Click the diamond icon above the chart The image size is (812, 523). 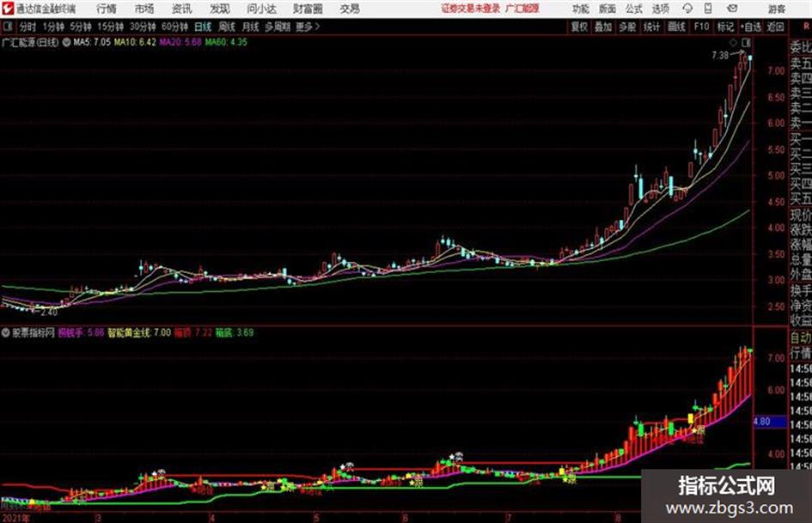[733, 42]
